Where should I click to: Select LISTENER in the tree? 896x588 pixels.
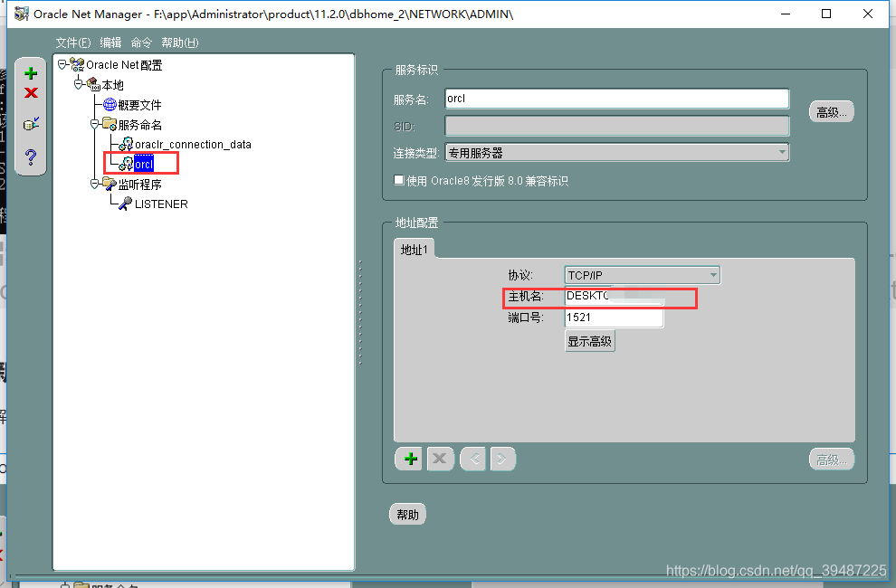click(x=161, y=204)
